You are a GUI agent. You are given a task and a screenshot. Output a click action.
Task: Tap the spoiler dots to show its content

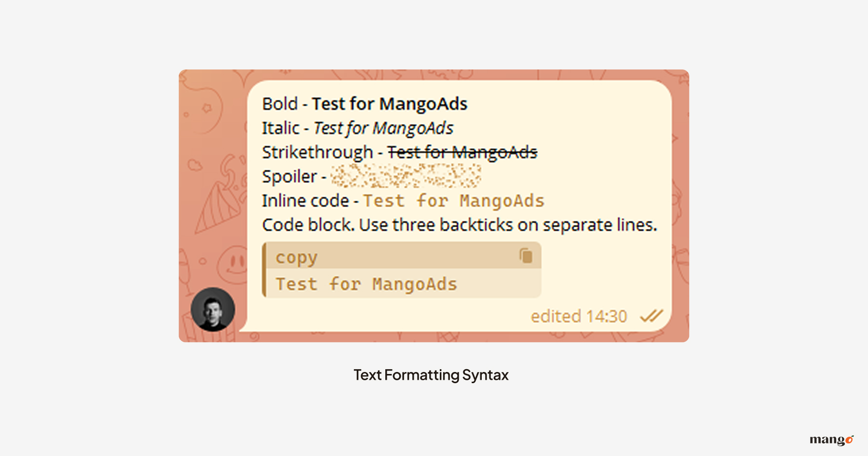407,176
